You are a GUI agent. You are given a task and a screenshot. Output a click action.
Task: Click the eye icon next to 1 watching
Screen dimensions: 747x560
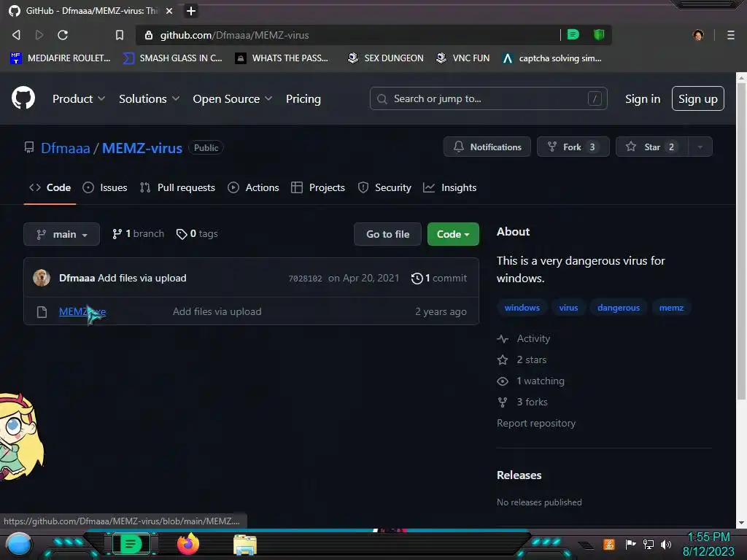(503, 381)
